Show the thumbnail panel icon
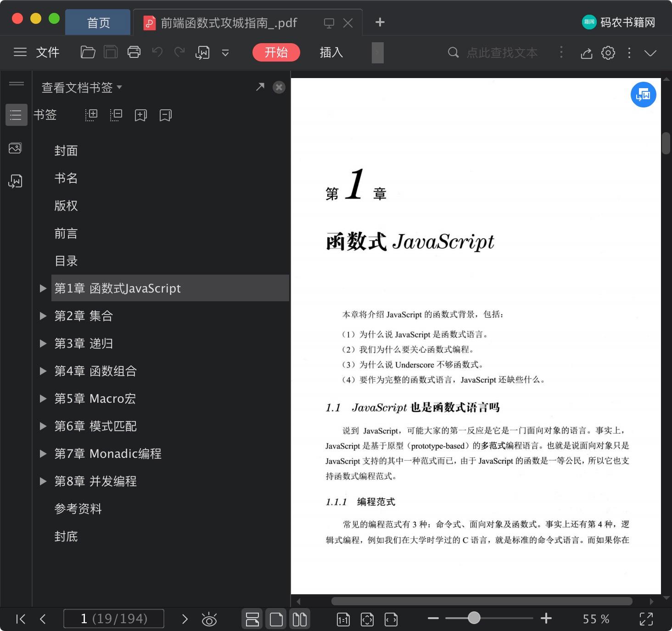This screenshot has width=672, height=631. (x=15, y=148)
